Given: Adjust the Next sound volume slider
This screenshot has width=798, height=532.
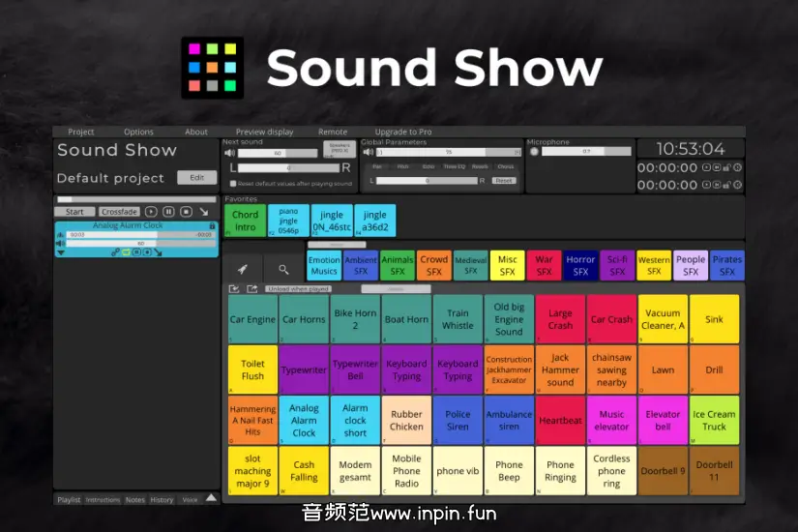Looking at the screenshot, I should point(278,153).
